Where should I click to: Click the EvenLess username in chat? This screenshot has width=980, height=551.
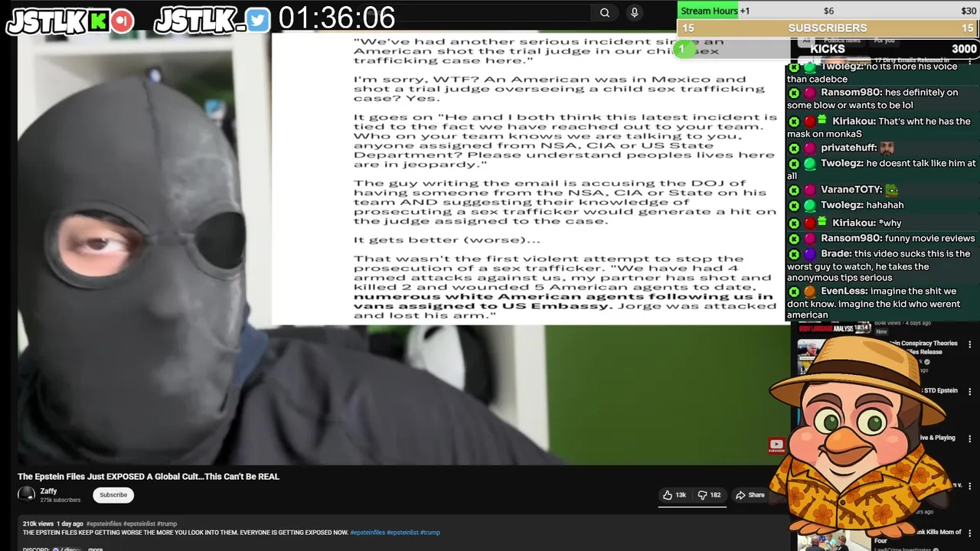842,292
